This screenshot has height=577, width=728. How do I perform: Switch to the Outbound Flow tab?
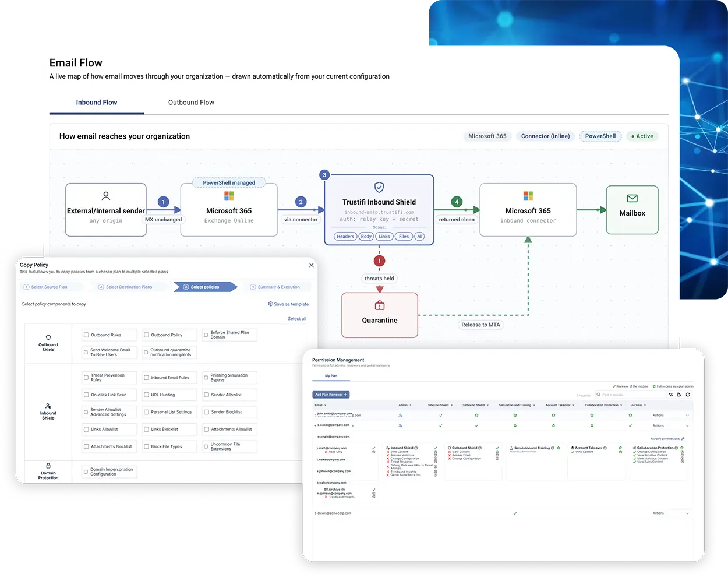click(x=191, y=103)
